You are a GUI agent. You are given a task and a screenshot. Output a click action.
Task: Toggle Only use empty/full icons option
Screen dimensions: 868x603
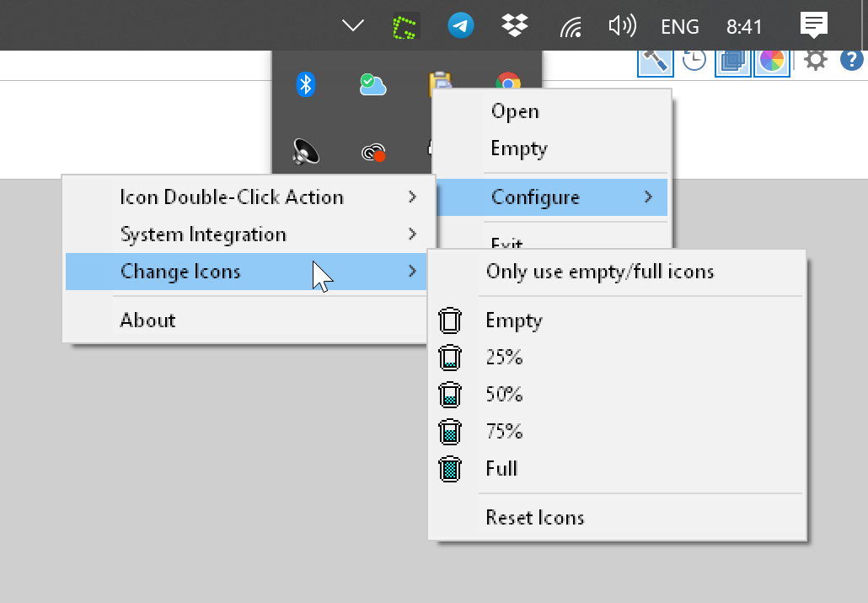(617, 272)
